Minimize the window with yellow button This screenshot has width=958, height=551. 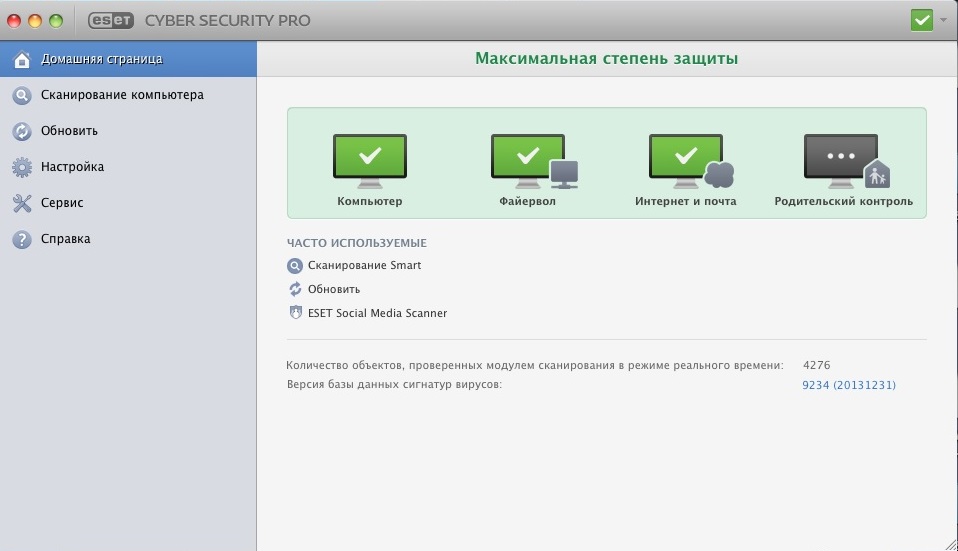coord(35,21)
